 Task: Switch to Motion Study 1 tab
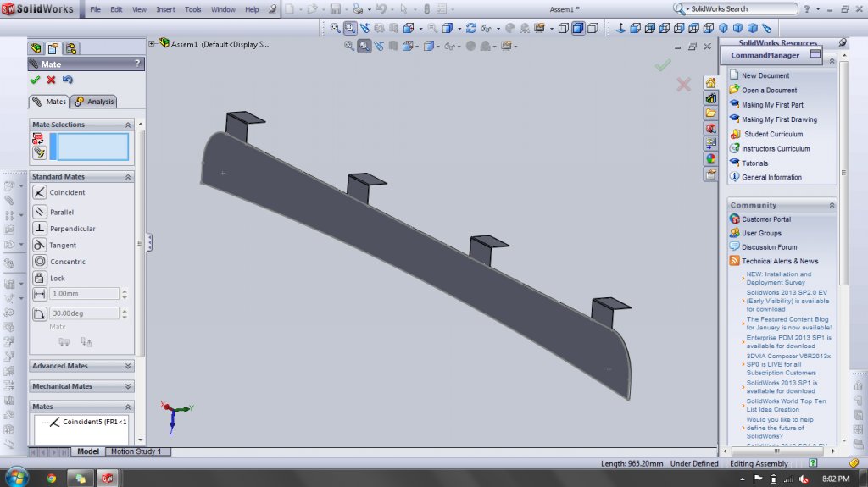tap(137, 451)
